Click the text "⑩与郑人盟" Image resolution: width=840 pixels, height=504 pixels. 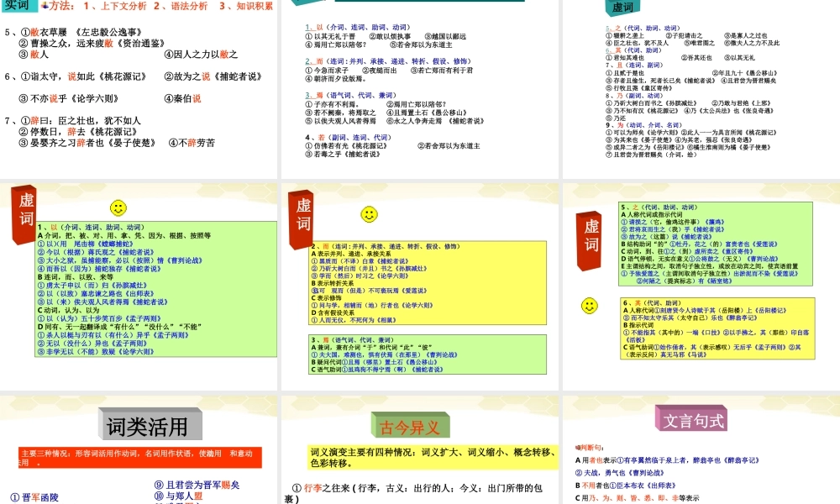179,496
